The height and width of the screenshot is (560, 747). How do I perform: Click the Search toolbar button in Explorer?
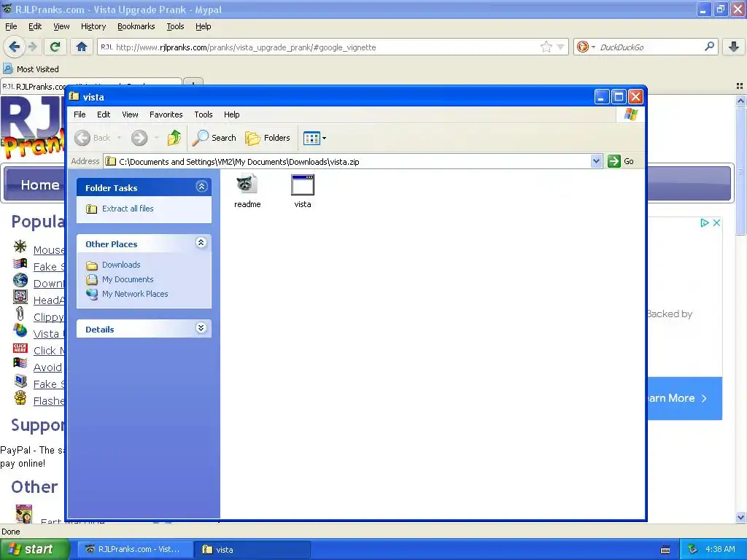point(214,138)
